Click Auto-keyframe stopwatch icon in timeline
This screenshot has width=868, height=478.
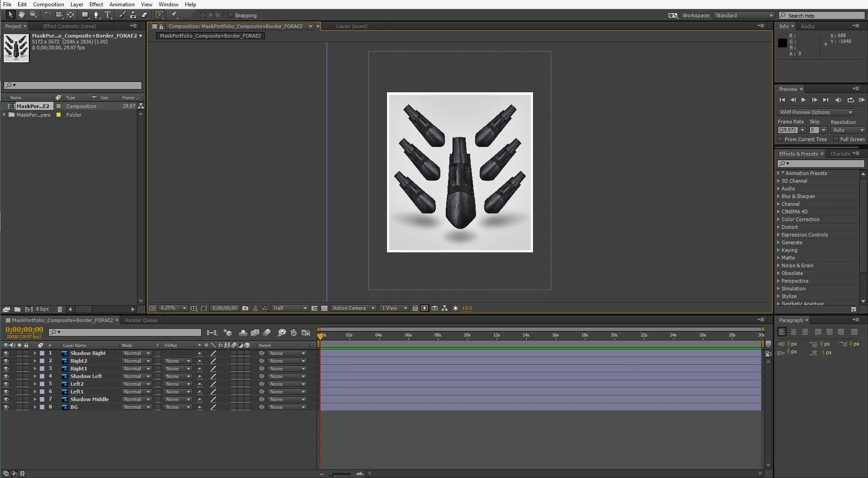click(293, 332)
